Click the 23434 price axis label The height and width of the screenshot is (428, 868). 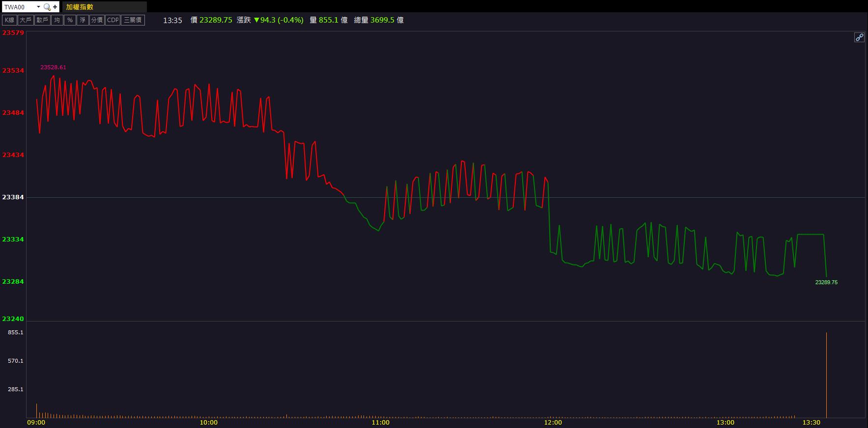[x=13, y=155]
